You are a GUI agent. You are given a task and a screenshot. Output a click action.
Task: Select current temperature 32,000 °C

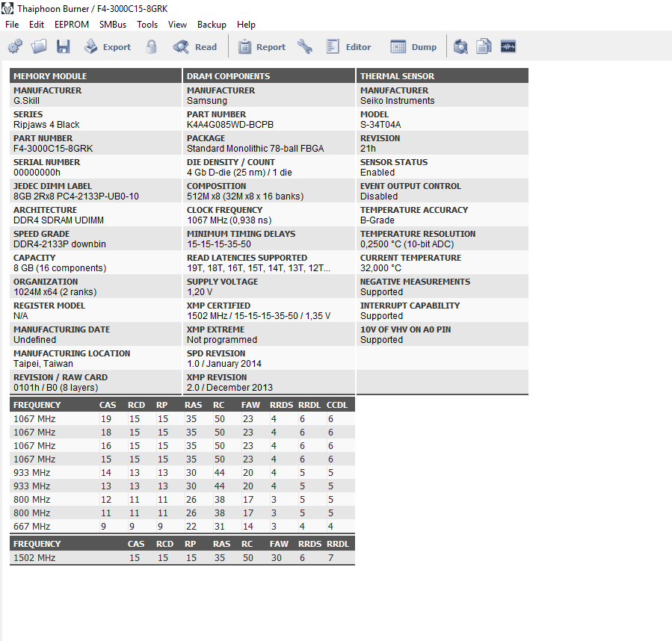coord(380,268)
